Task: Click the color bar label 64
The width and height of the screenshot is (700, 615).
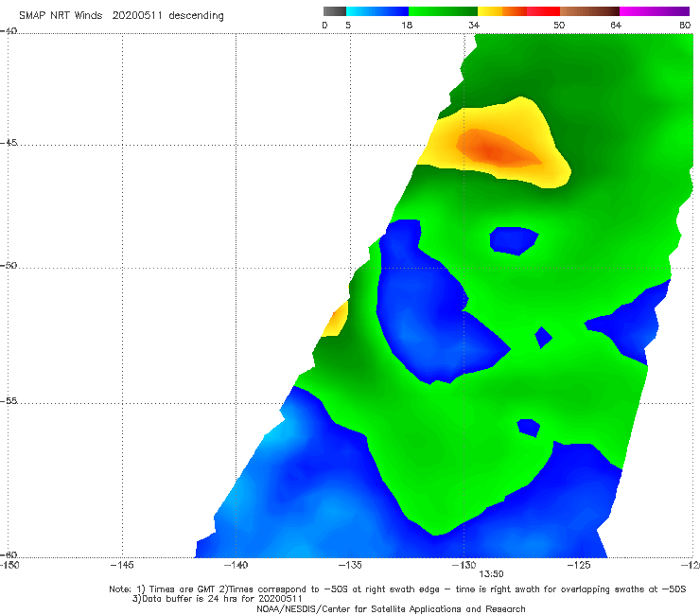Action: (x=616, y=26)
